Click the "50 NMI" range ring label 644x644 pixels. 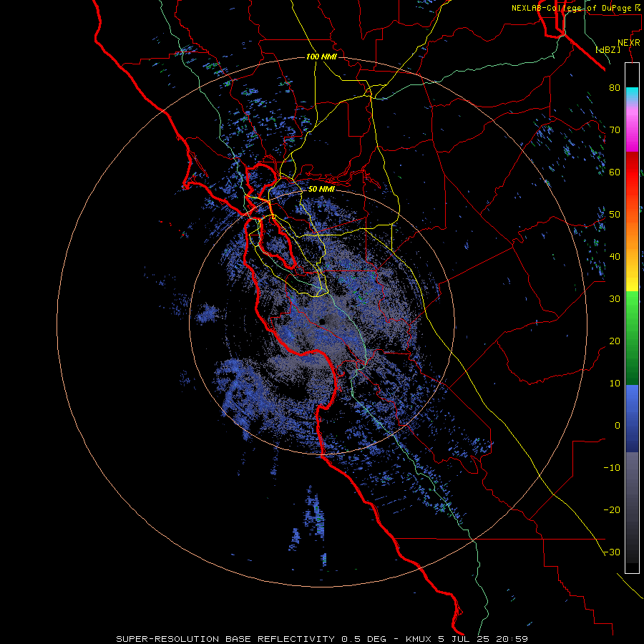tap(321, 190)
